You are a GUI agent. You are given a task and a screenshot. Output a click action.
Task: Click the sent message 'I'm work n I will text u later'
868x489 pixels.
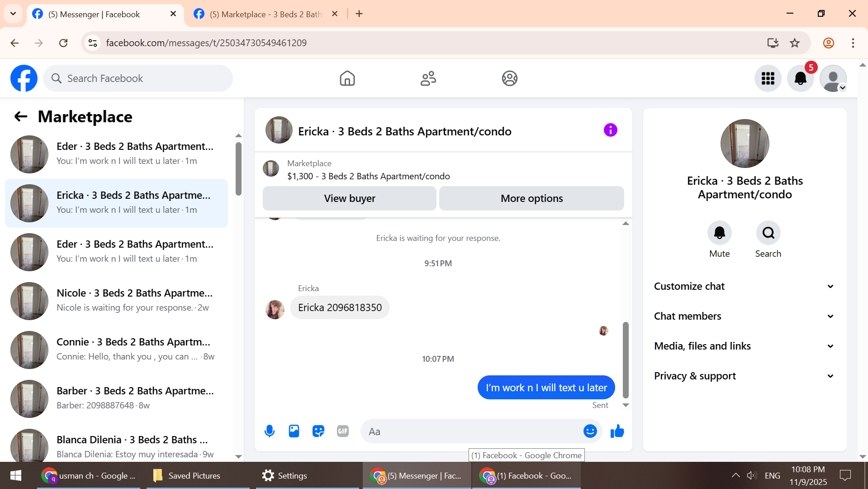tap(546, 388)
